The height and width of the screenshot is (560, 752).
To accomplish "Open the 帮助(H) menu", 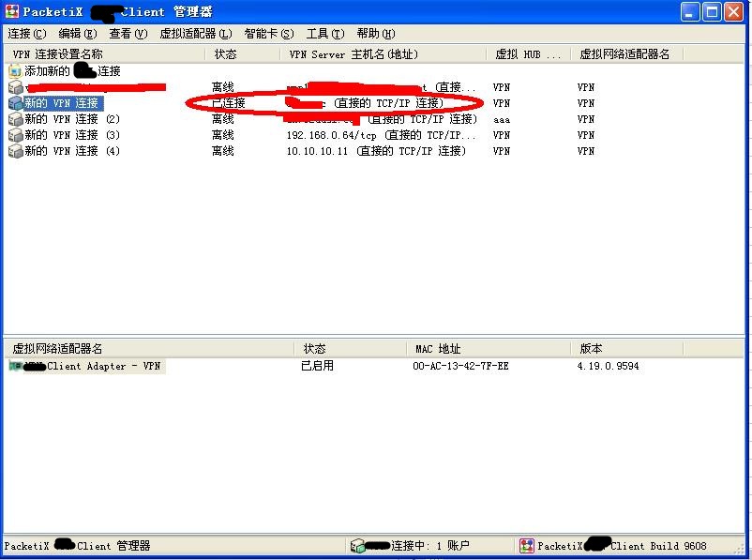I will pyautogui.click(x=376, y=34).
